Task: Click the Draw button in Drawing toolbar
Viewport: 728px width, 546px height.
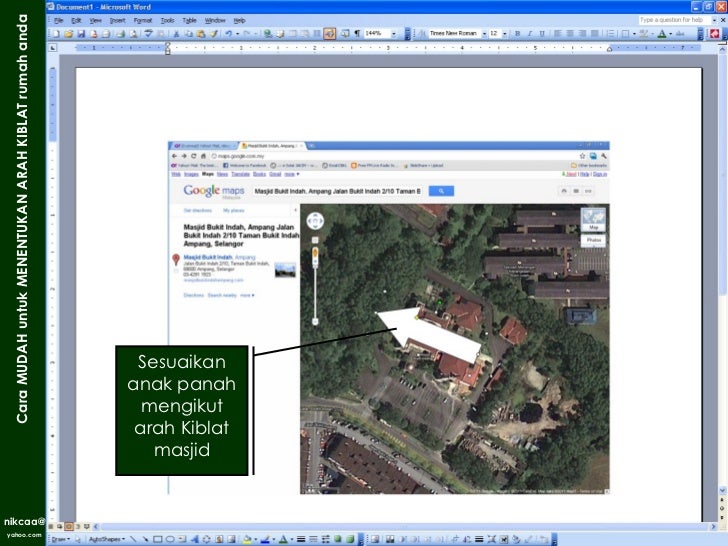Action: (x=61, y=538)
